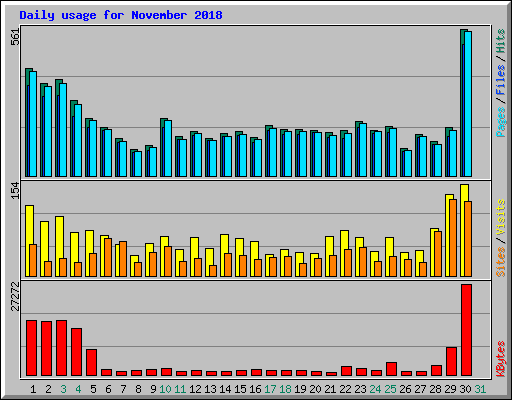The image size is (512, 400).
Task: Select day label 6 on the x-axis
Action: coord(108,389)
